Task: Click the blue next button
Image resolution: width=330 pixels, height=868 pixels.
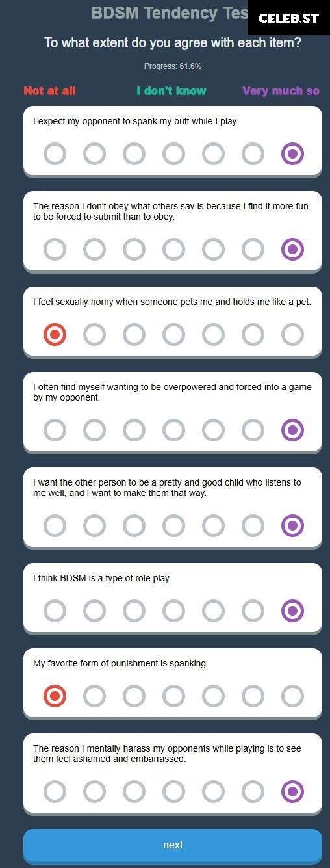Action: click(173, 845)
